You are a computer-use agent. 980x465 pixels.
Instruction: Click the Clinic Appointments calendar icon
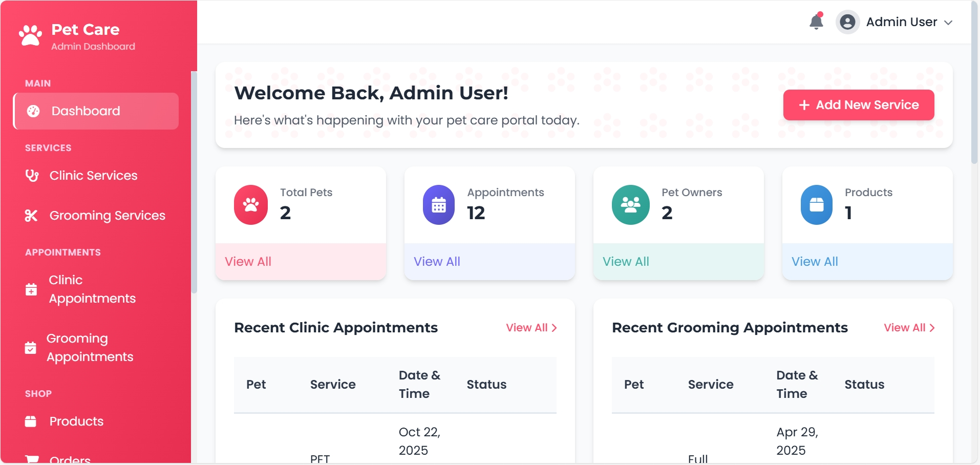[x=31, y=289]
